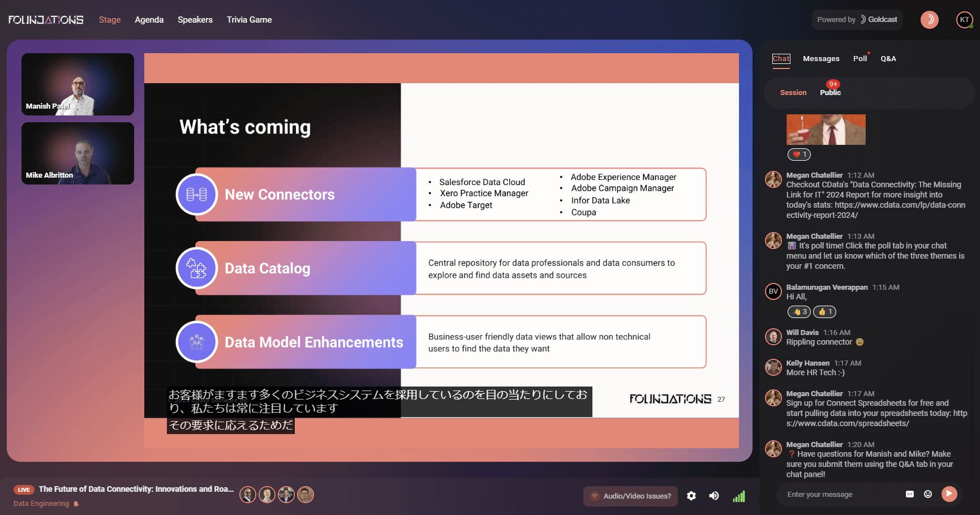The image size is (980, 515).
Task: Select Mike Albritton's video thumbnail
Action: tap(78, 153)
